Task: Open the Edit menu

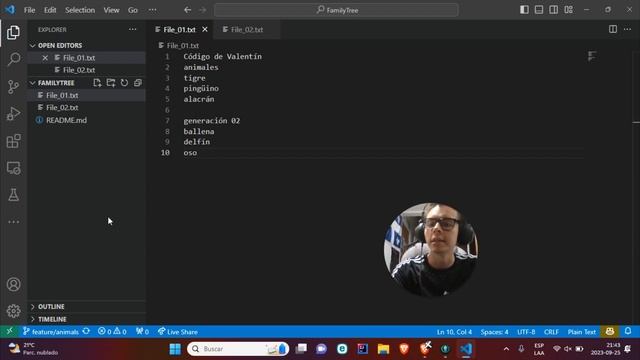Action: click(50, 10)
